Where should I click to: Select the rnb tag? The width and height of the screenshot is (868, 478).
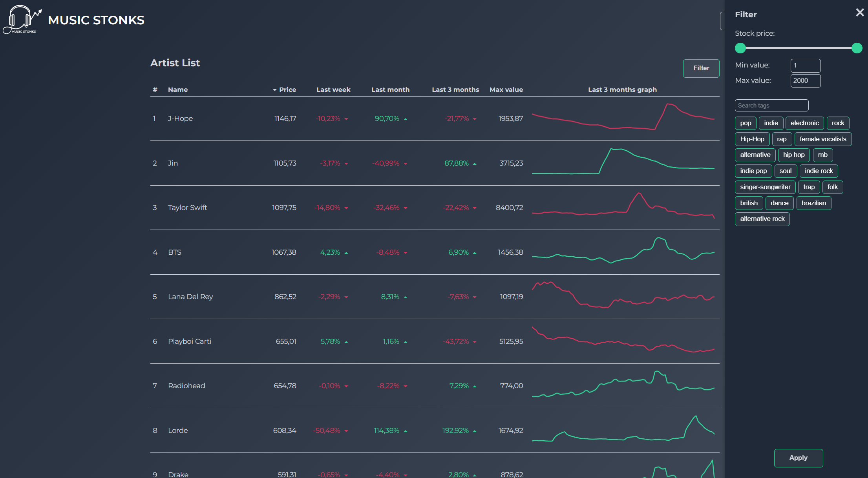823,155
